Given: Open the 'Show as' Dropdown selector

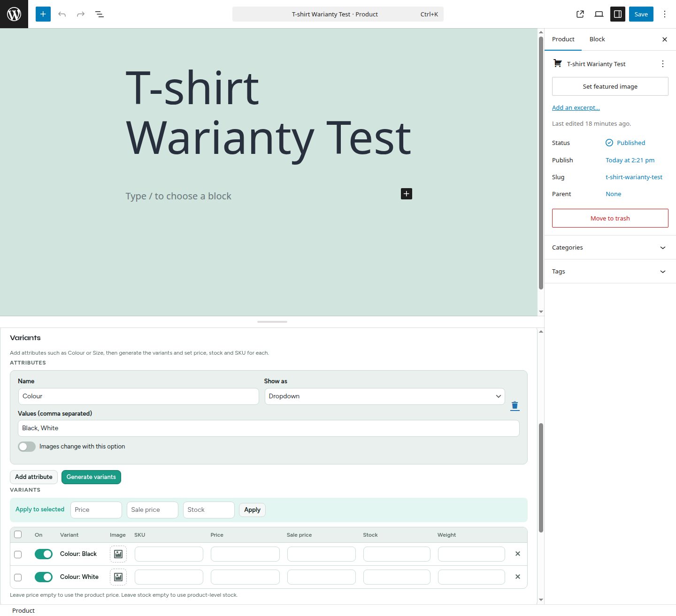Looking at the screenshot, I should click(x=385, y=396).
